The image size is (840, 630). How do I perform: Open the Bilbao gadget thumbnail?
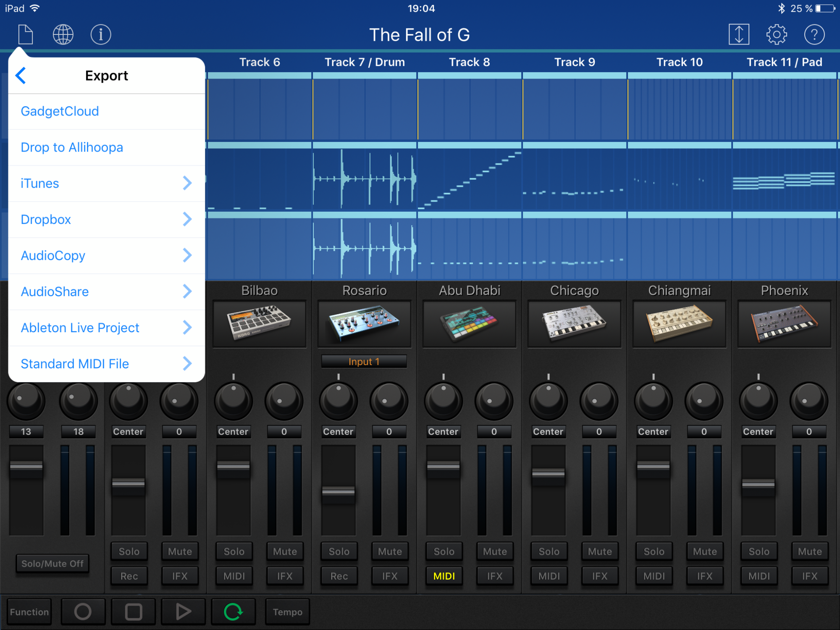click(260, 323)
